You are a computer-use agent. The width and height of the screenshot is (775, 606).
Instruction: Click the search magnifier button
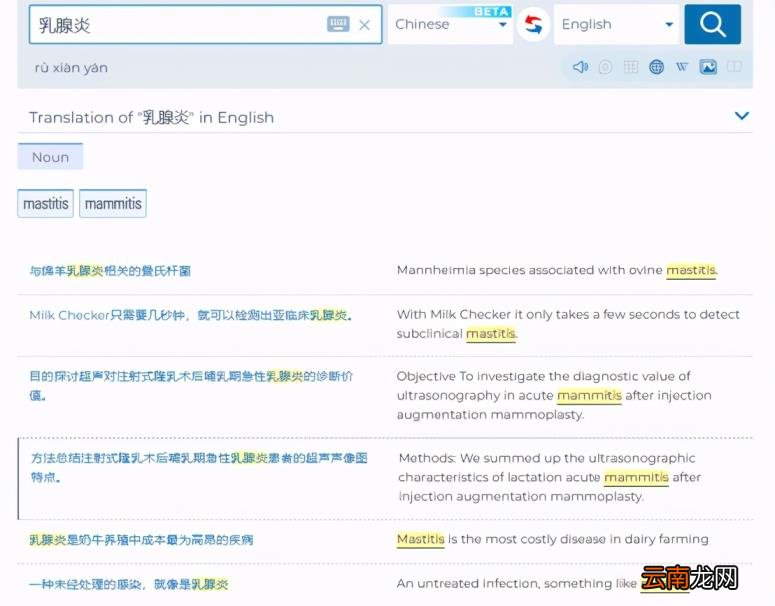(x=712, y=24)
